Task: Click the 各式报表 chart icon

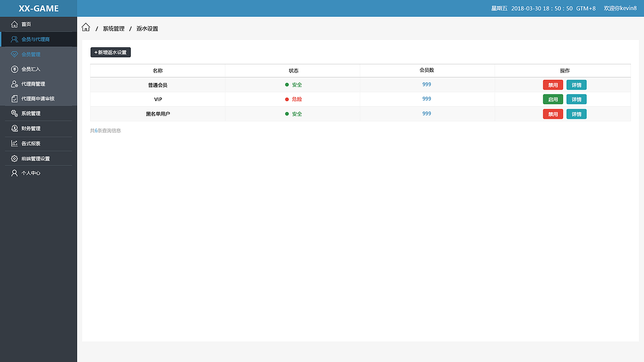Action: [x=15, y=143]
